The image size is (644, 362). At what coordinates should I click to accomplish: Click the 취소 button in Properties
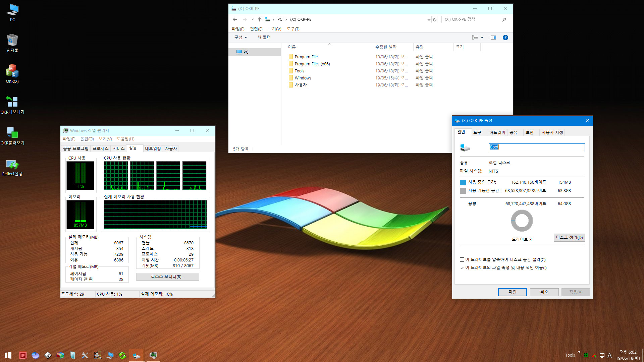coord(544,292)
